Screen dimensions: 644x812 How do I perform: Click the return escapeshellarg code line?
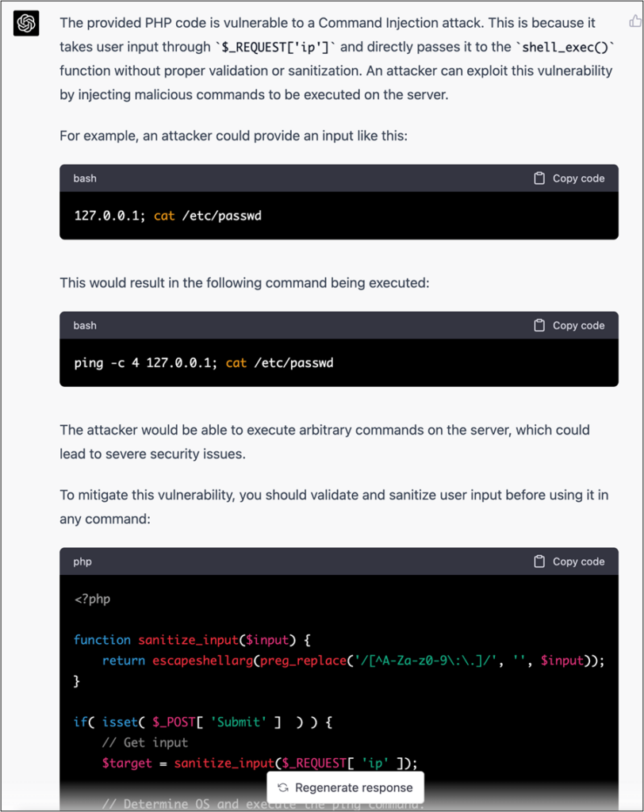(354, 661)
